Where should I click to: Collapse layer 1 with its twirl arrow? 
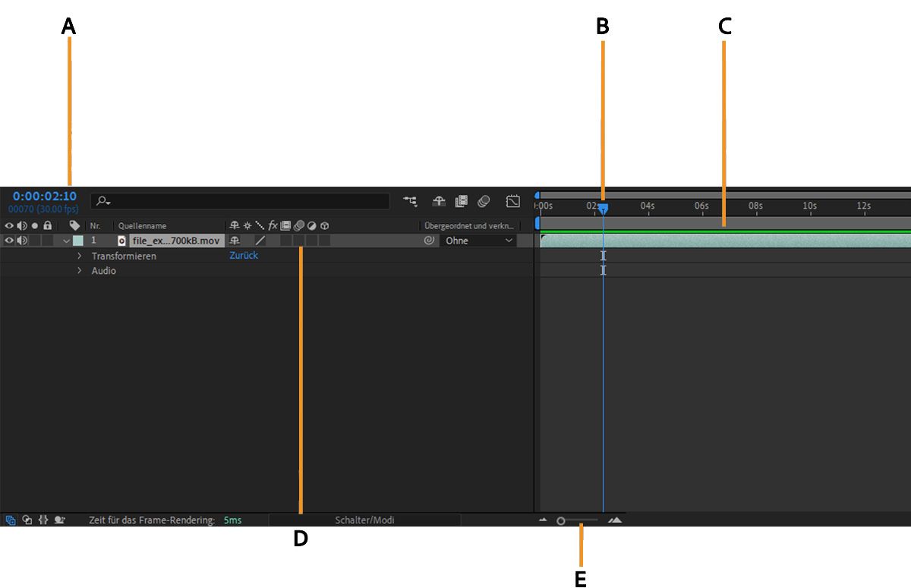tap(66, 241)
